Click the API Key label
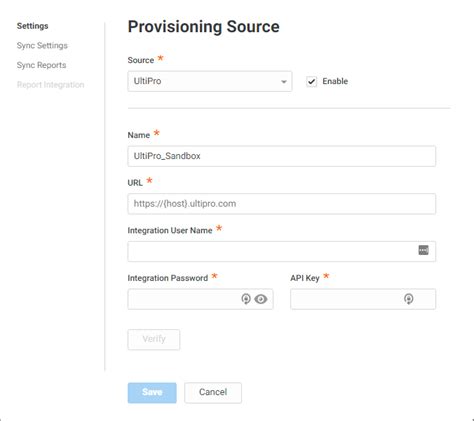This screenshot has height=421, width=474. 305,278
